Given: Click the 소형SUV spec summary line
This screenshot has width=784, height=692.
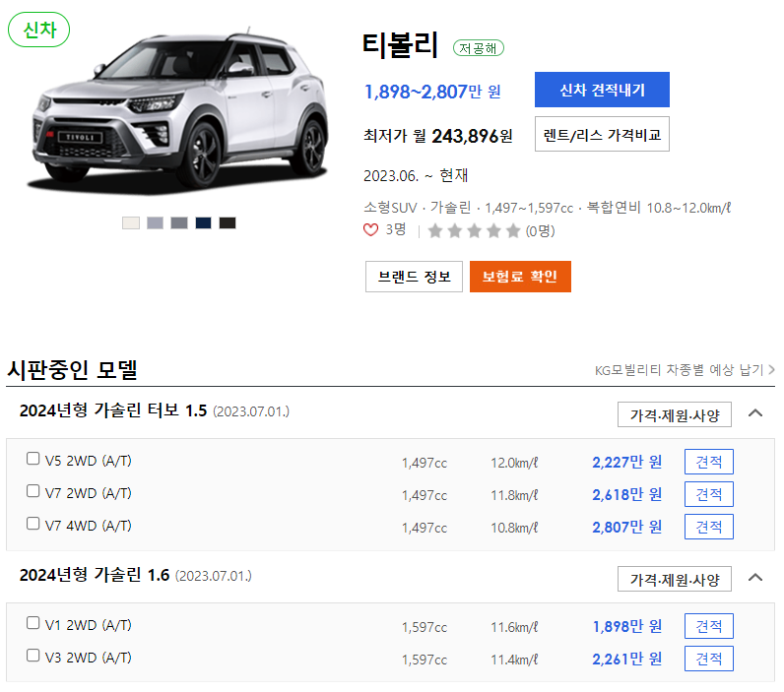Looking at the screenshot, I should (x=547, y=208).
